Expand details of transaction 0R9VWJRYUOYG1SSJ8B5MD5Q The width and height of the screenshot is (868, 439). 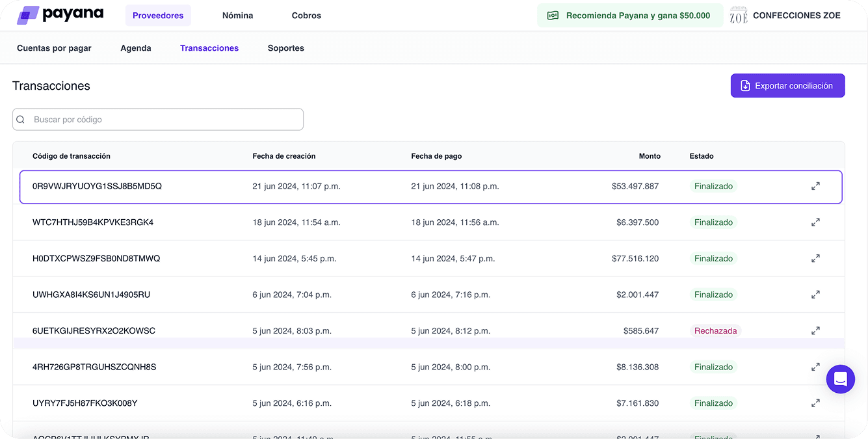tap(815, 185)
